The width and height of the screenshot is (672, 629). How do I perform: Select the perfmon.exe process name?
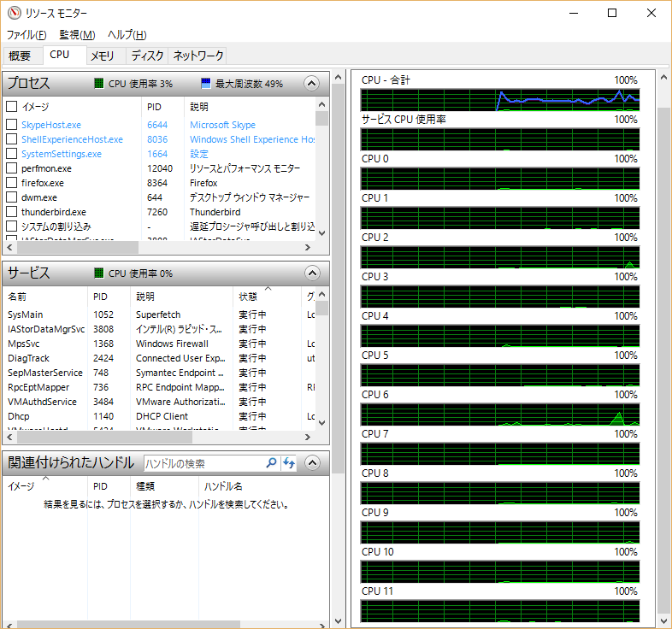[x=46, y=168]
